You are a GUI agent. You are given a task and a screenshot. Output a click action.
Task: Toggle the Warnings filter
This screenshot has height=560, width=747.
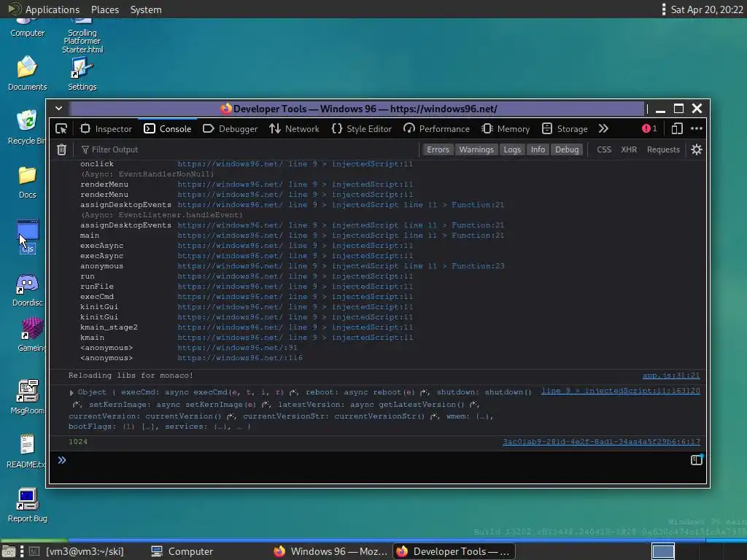(476, 149)
